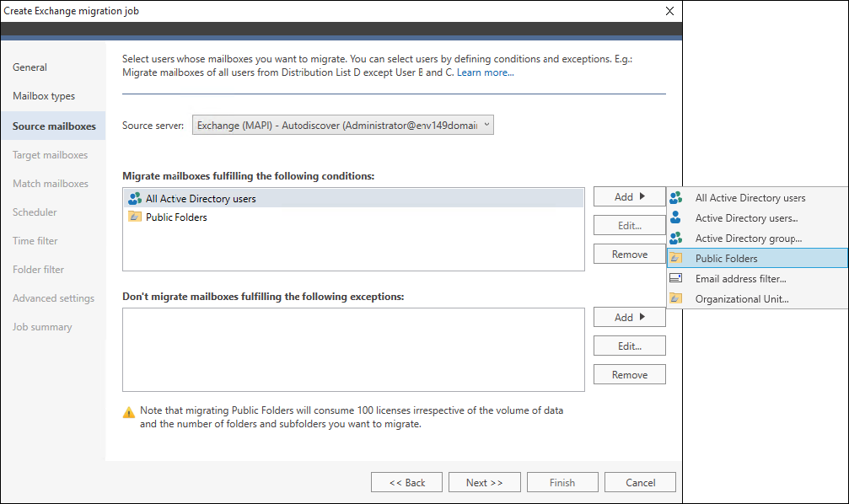Open the General step in sidebar
The image size is (849, 504).
click(30, 67)
